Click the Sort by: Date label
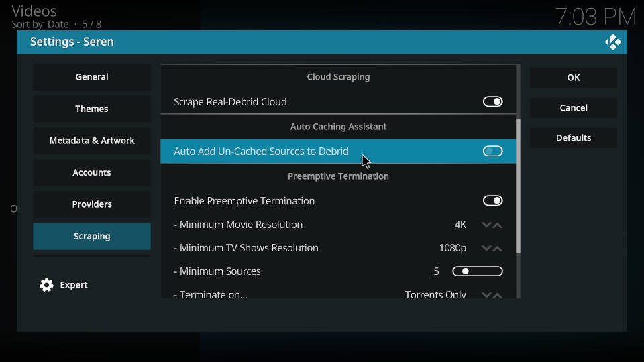The height and width of the screenshot is (362, 644). click(x=40, y=25)
